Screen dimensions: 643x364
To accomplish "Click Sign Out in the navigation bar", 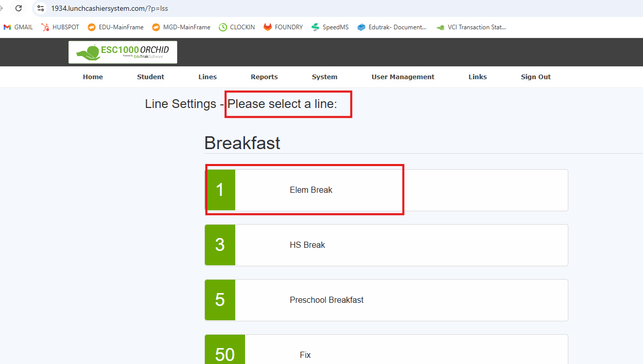I will point(535,77).
